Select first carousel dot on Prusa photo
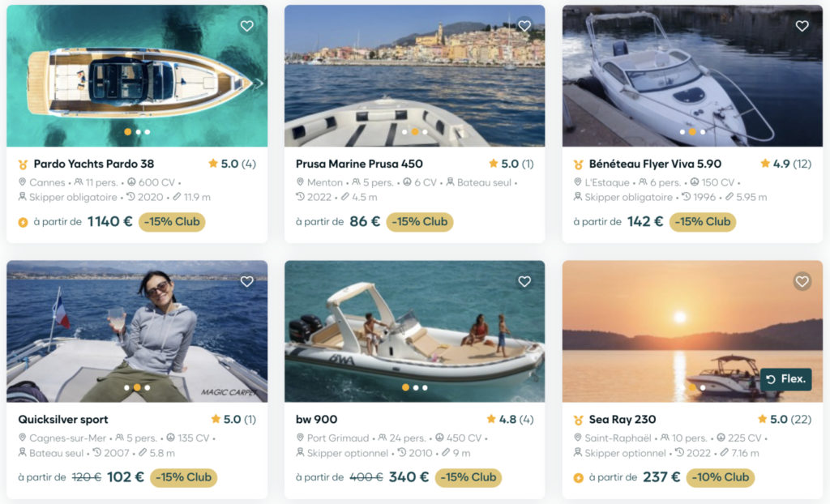The height and width of the screenshot is (504, 830). (x=404, y=131)
